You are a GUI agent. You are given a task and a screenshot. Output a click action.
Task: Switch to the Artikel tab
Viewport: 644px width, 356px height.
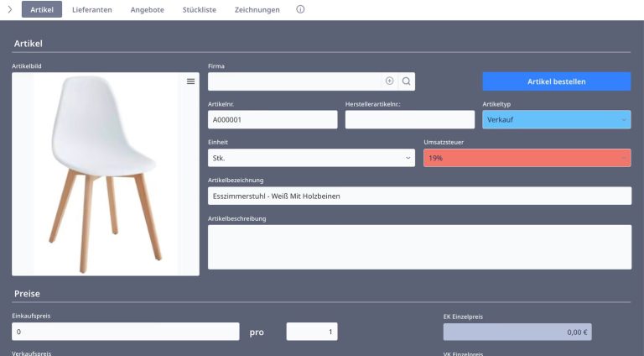click(42, 9)
